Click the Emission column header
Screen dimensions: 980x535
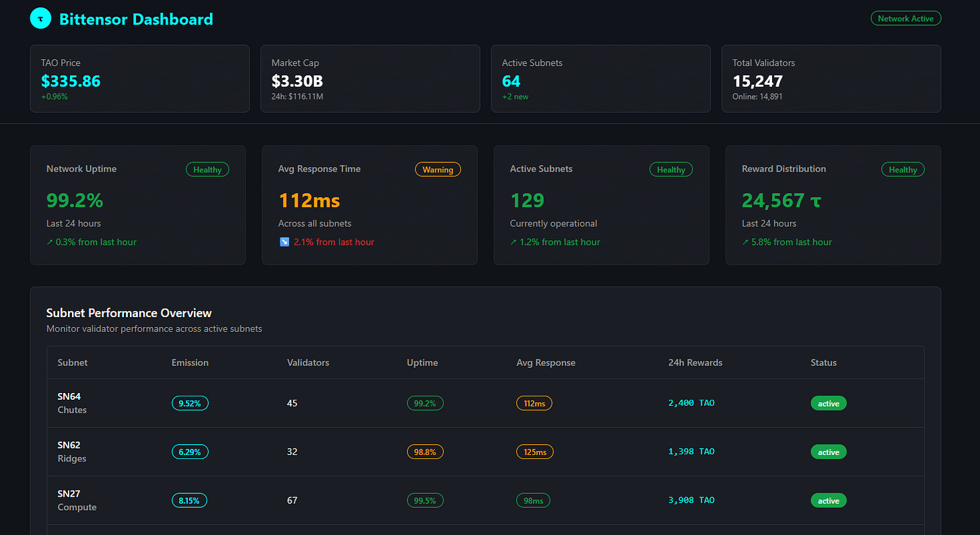click(190, 363)
